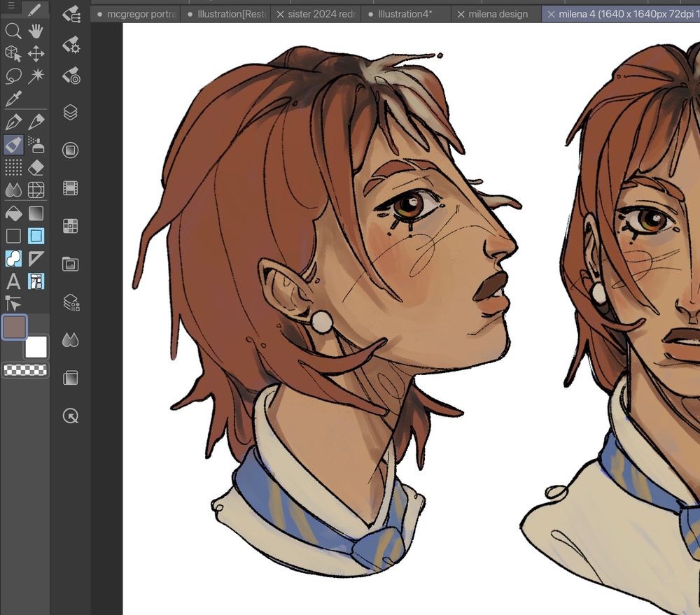Viewport: 700px width, 615px height.
Task: Switch to the 'Illustration[Rest' document tab
Action: point(226,14)
